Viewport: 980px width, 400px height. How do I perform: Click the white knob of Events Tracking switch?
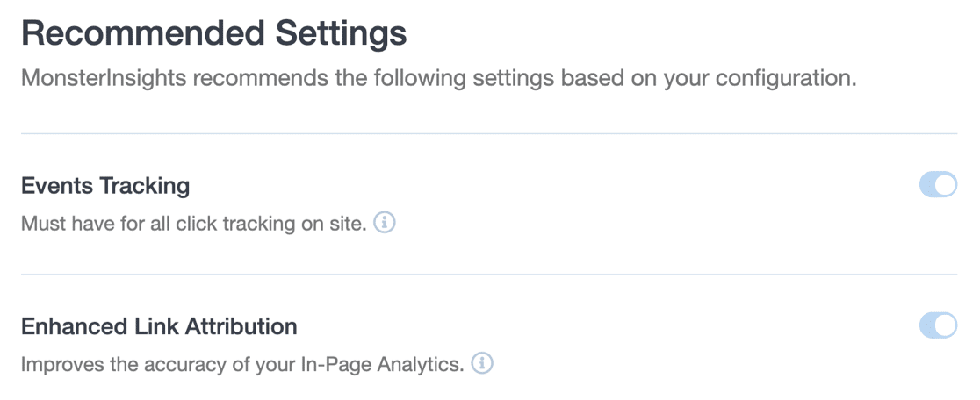click(946, 185)
